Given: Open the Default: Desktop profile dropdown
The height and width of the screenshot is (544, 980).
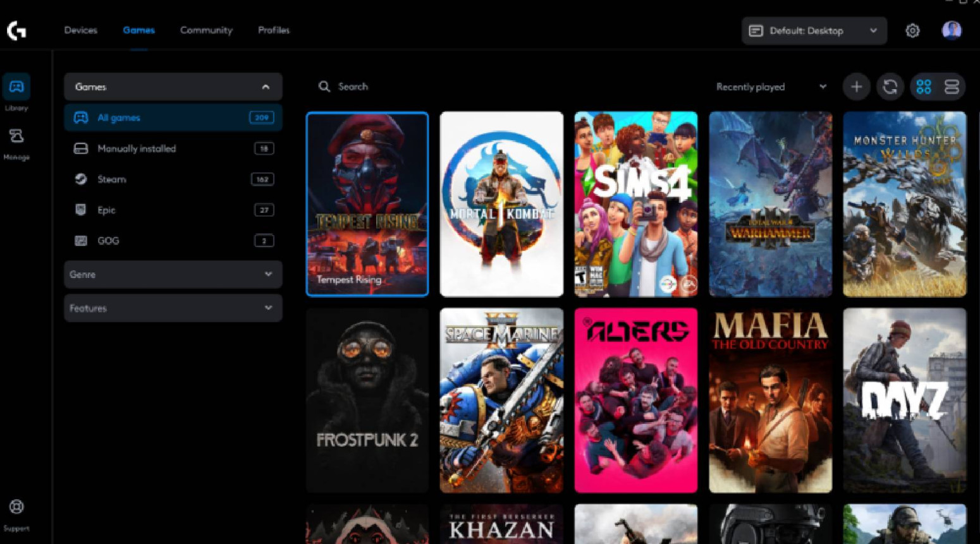Looking at the screenshot, I should (x=814, y=30).
